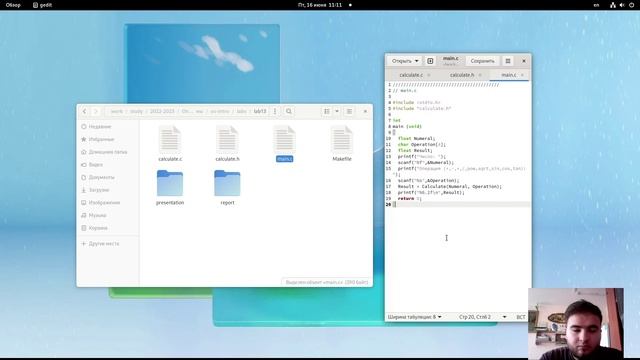Viewport: 640px width, 360px height.
Task: Select the main.c file icon
Action: [284, 143]
